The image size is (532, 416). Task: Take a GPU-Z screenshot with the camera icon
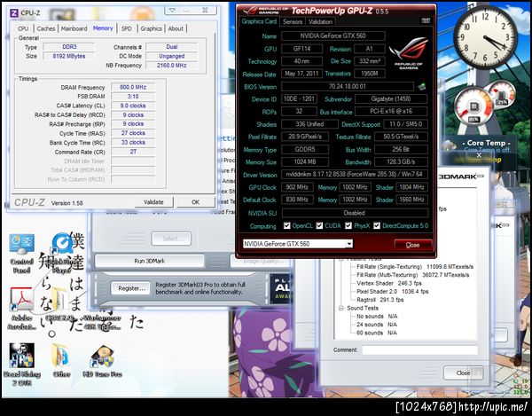coord(426,21)
